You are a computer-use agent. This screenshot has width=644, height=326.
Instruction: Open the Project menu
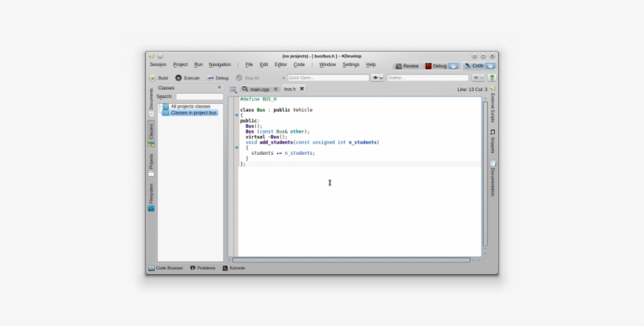[x=181, y=64]
